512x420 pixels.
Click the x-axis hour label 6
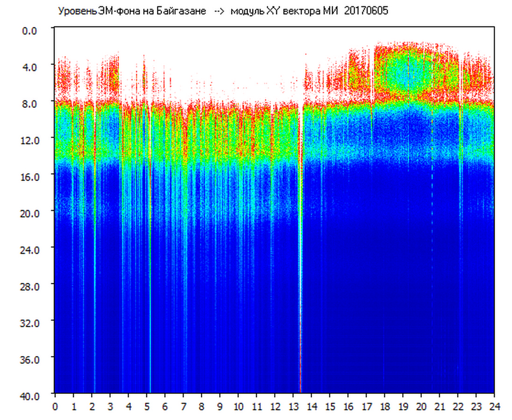click(165, 406)
